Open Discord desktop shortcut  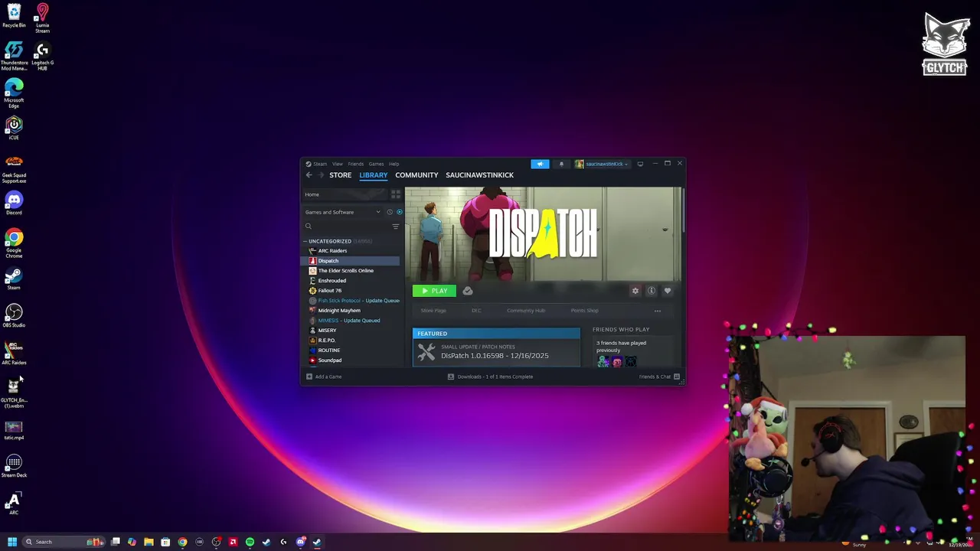tap(14, 204)
